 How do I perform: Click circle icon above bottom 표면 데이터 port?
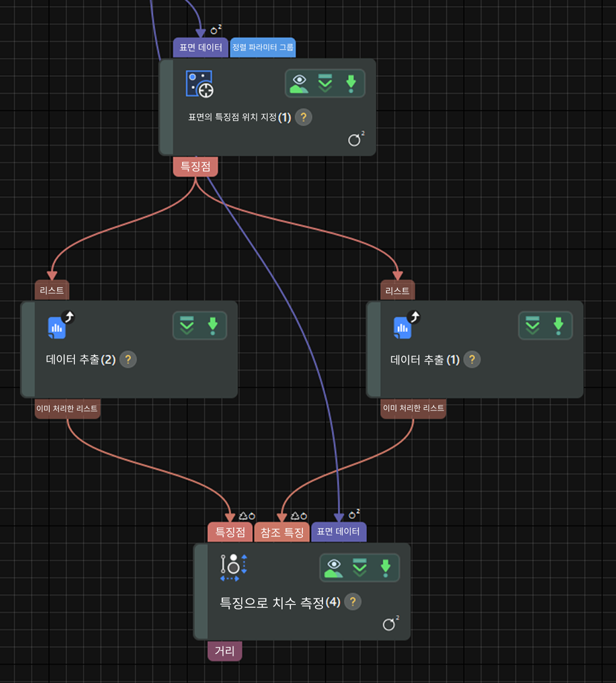[354, 514]
